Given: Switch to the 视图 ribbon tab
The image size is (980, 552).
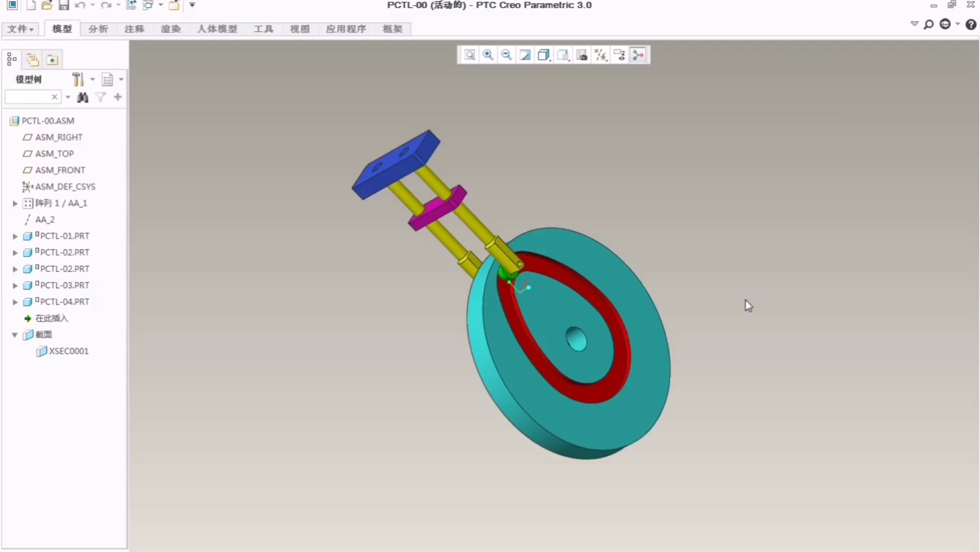Looking at the screenshot, I should click(x=300, y=29).
